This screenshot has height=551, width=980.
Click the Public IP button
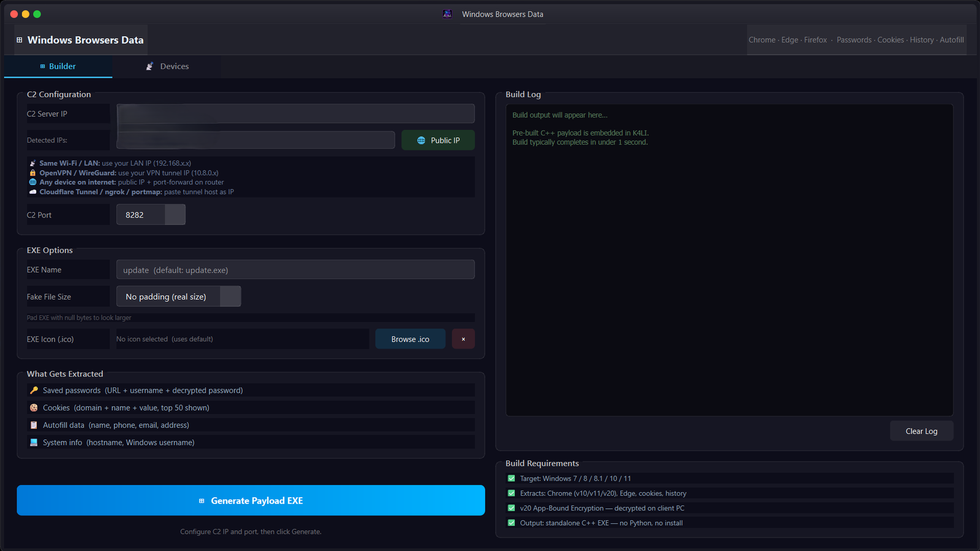(x=438, y=140)
